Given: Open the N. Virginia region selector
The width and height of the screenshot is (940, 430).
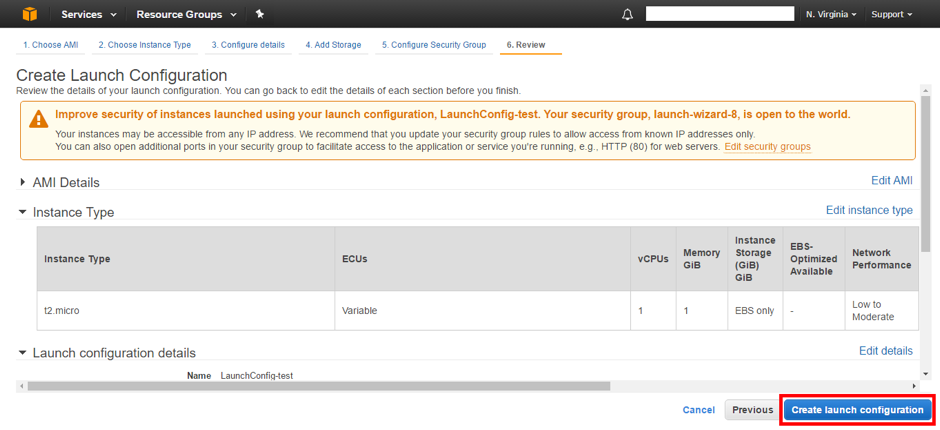Looking at the screenshot, I should tap(830, 15).
